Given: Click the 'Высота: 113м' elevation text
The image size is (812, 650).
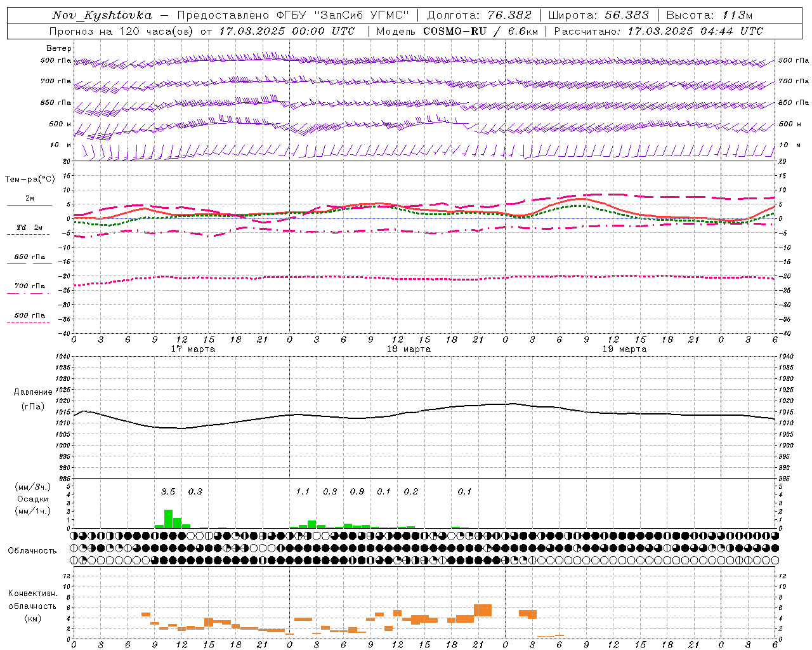Looking at the screenshot, I should coord(709,15).
